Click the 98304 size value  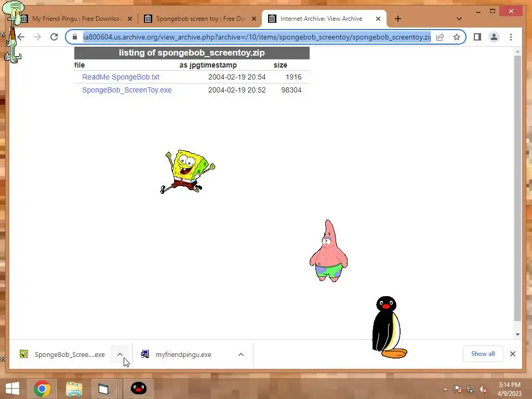(x=291, y=90)
